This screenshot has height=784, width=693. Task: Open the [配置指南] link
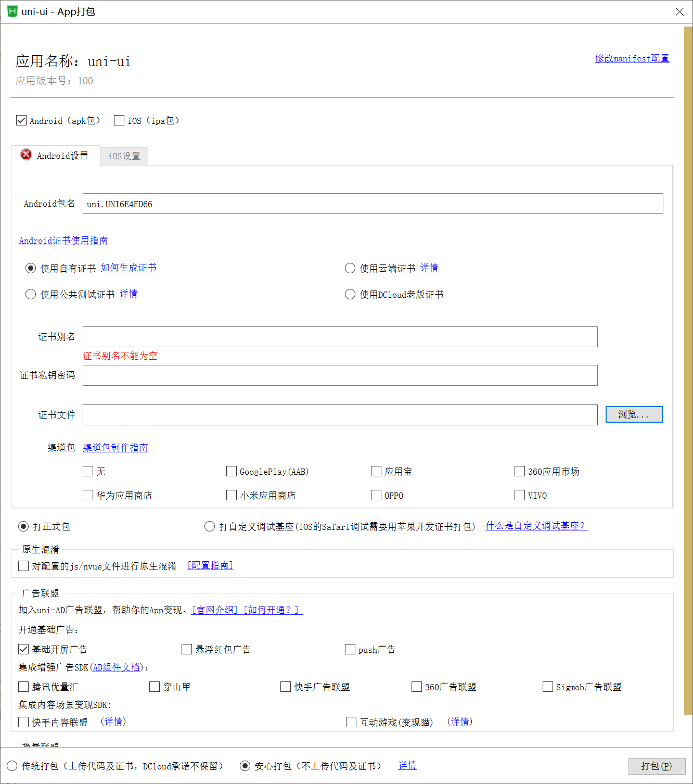[x=210, y=565]
